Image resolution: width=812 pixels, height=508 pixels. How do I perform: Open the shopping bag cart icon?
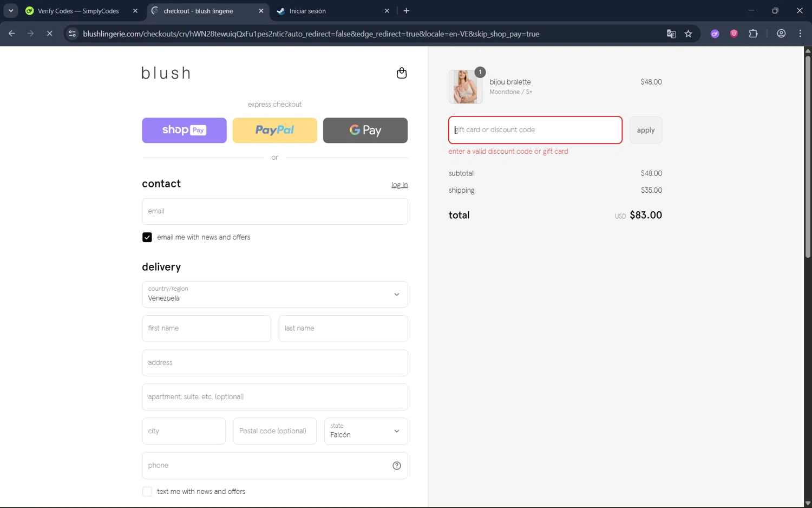(401, 73)
